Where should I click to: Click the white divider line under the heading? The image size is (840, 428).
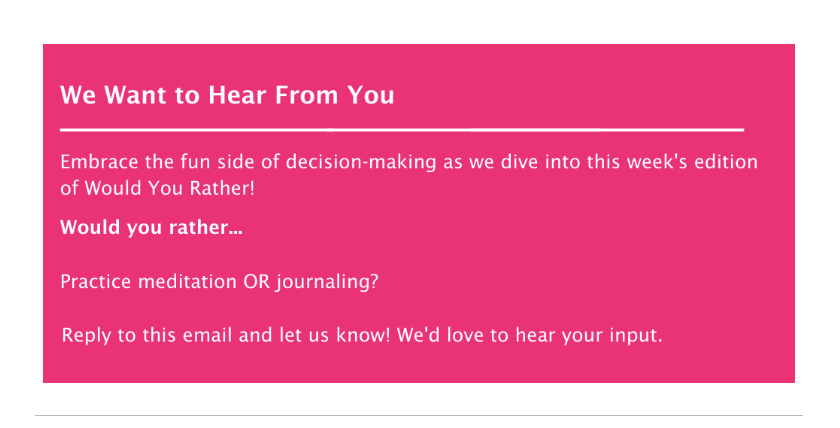click(402, 130)
